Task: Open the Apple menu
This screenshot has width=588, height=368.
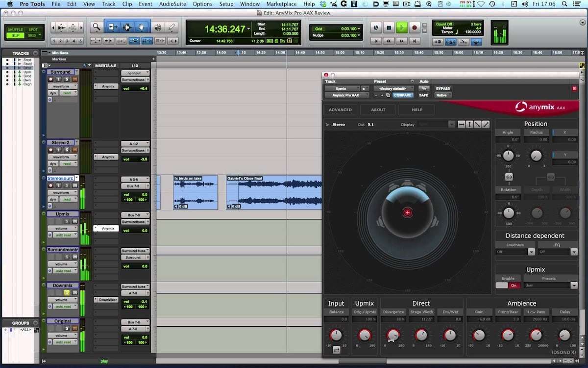Action: pyautogui.click(x=10, y=4)
